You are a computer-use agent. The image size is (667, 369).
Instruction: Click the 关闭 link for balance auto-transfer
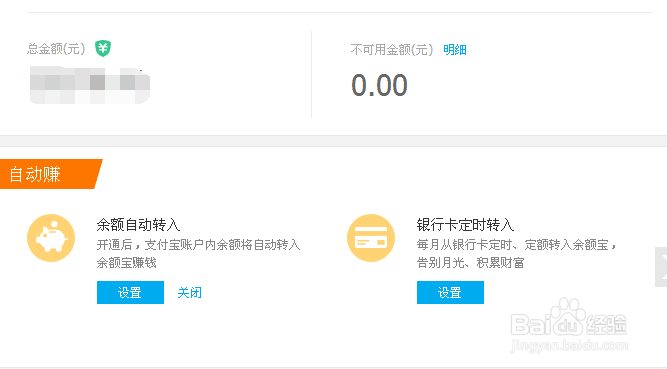(189, 292)
